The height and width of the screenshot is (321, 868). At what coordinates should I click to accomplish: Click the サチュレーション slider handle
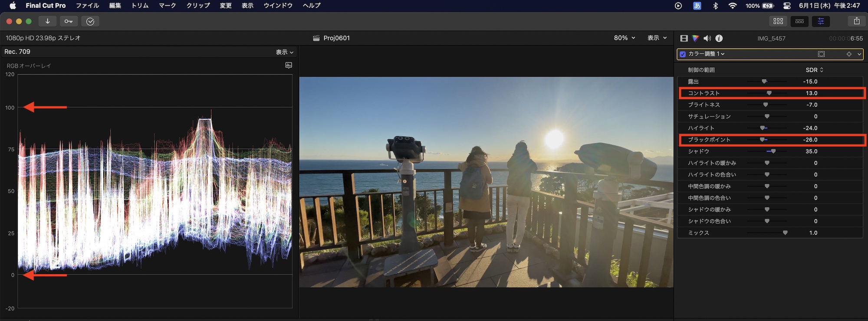click(767, 117)
